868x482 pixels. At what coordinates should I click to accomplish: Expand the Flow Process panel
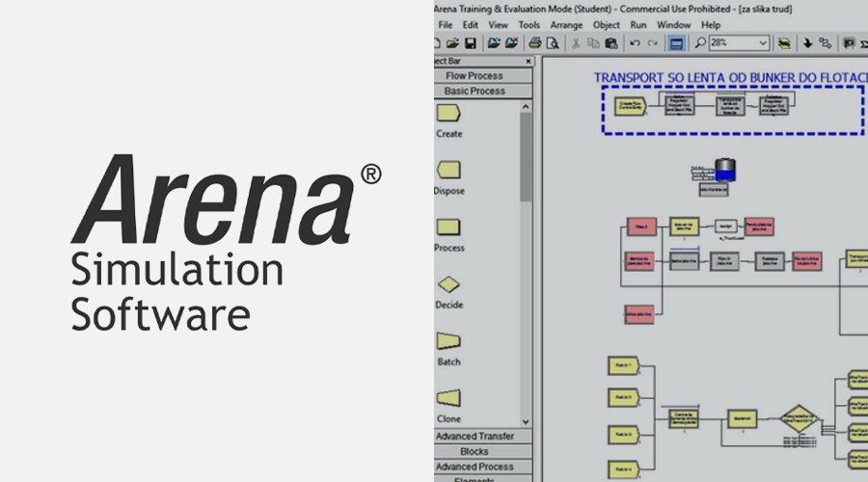coord(475,76)
